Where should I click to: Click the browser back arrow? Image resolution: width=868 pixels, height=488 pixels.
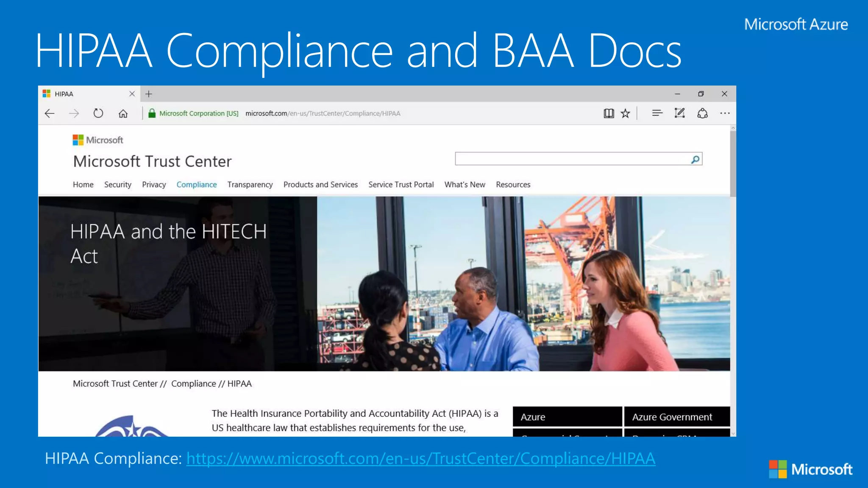[50, 114]
